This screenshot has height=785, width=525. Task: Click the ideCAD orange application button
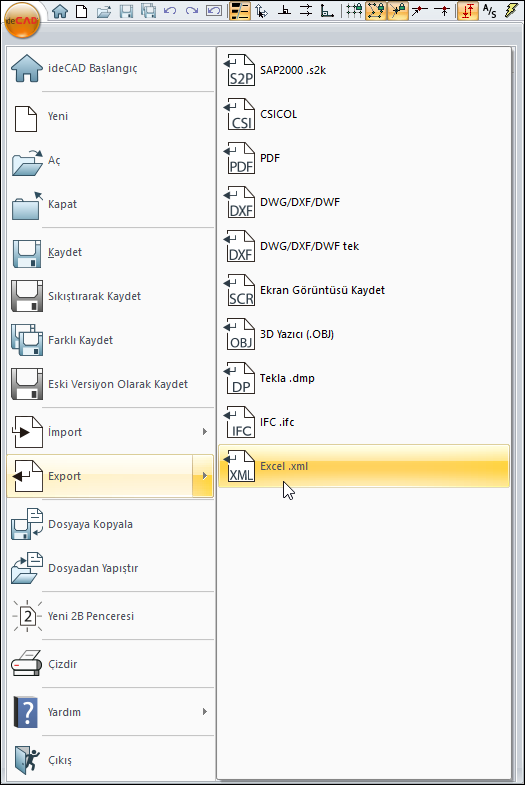pyautogui.click(x=22, y=20)
